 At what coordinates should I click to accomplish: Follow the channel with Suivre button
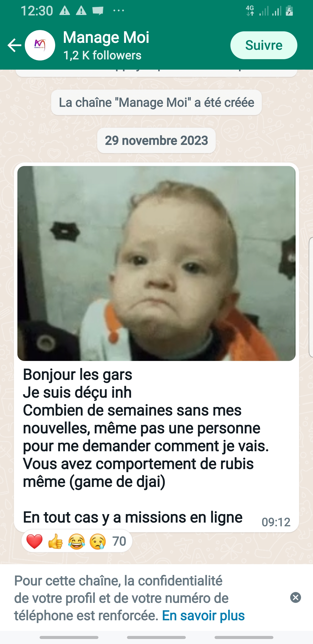tap(264, 45)
